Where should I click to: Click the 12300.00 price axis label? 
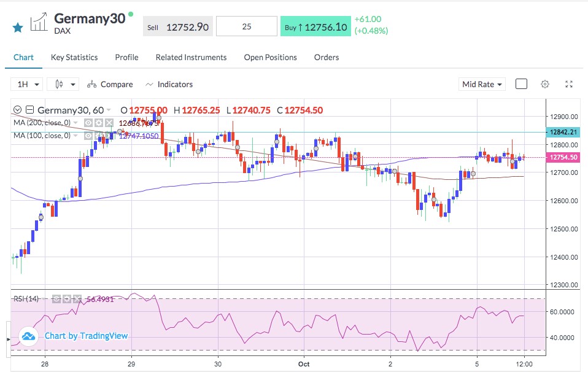coord(564,285)
